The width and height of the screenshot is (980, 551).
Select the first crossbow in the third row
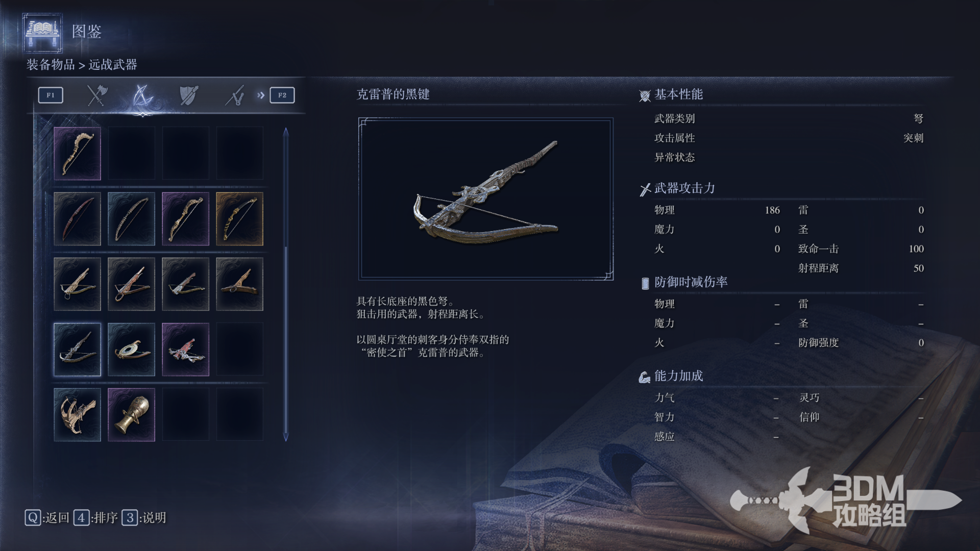pyautogui.click(x=77, y=284)
